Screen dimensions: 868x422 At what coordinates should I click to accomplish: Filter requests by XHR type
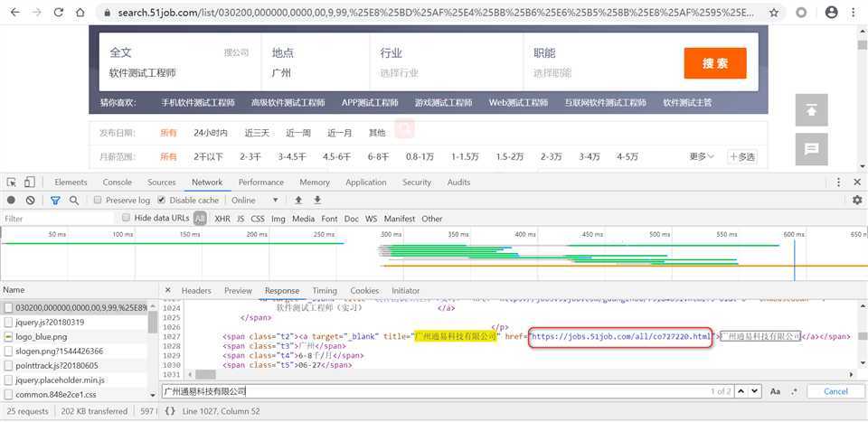pyautogui.click(x=222, y=219)
